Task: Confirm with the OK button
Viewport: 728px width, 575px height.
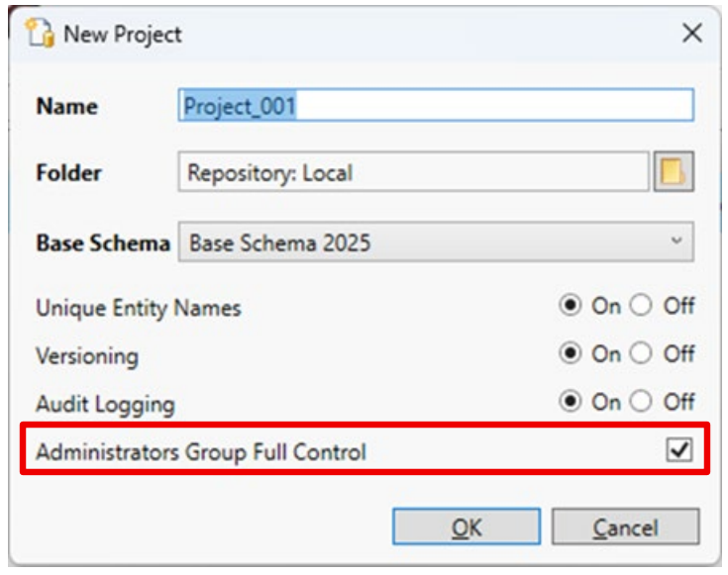Action: click(x=467, y=528)
